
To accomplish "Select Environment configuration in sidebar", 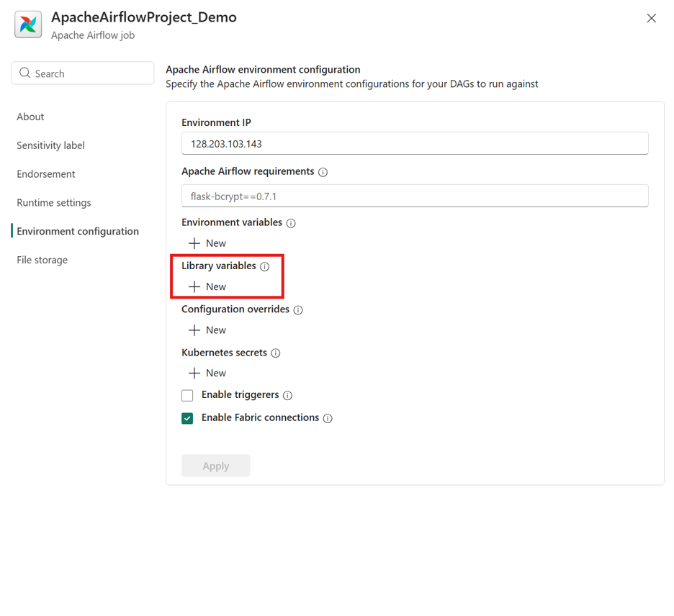I will (78, 232).
